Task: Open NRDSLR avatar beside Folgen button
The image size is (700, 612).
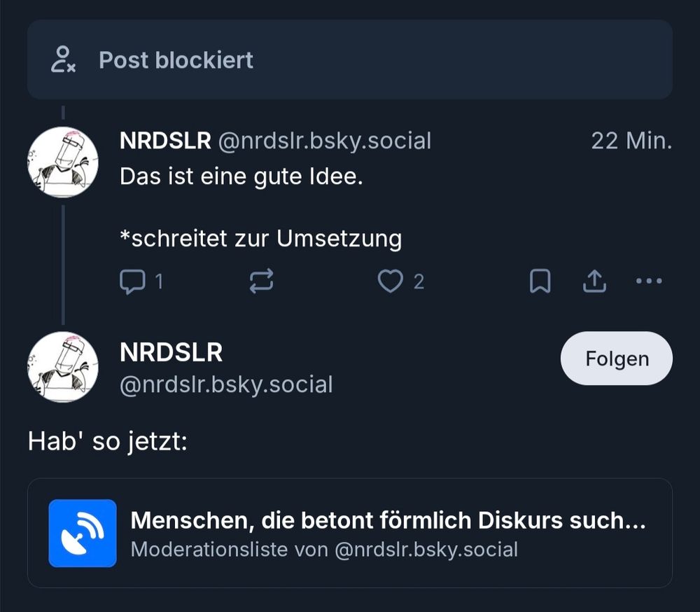Action: 63,367
